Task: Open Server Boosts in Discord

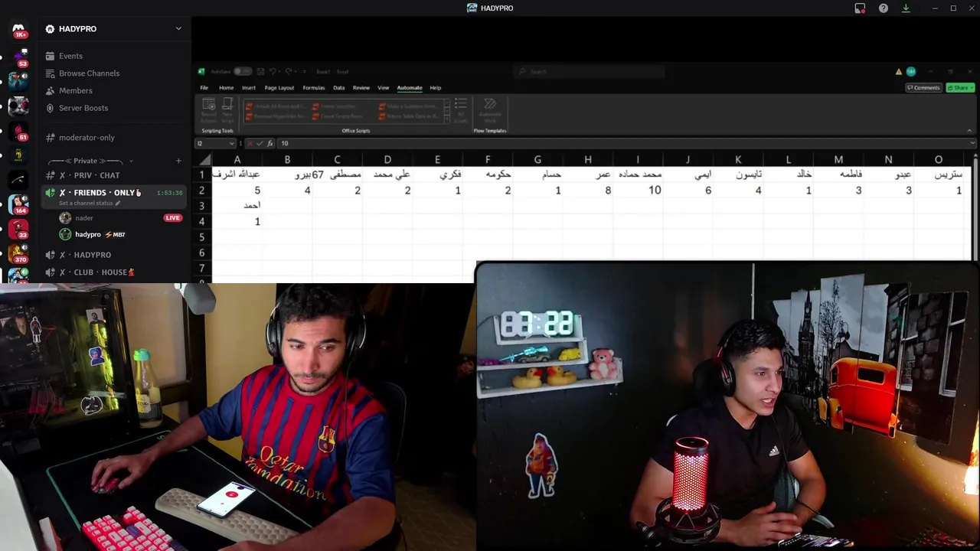Action: (83, 108)
